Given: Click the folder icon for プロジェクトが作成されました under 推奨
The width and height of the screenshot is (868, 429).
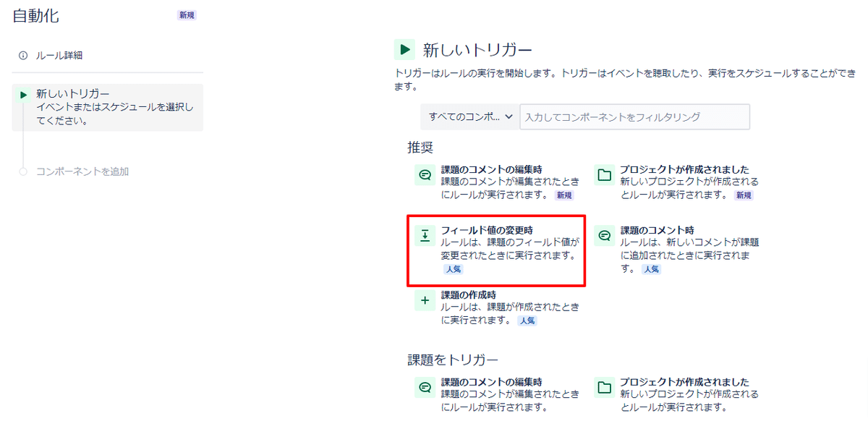Looking at the screenshot, I should [603, 175].
